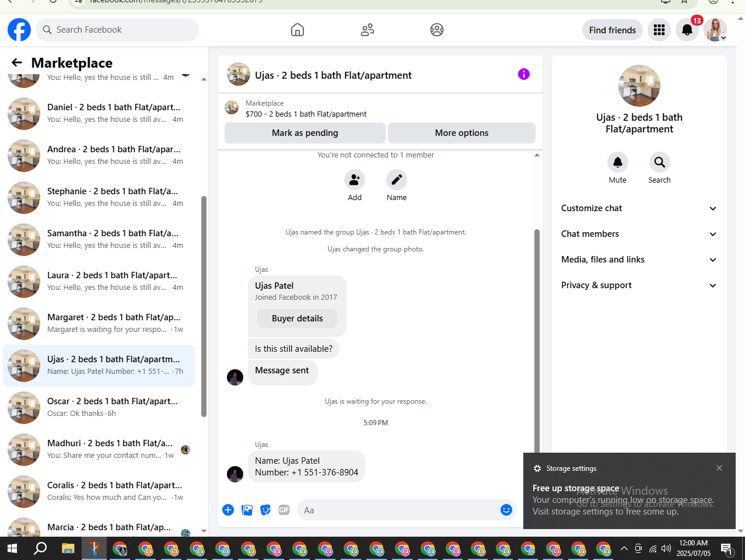Click into Search Facebook field

(117, 30)
